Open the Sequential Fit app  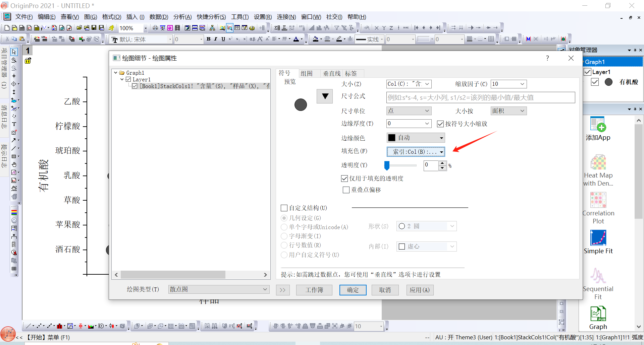tap(598, 276)
